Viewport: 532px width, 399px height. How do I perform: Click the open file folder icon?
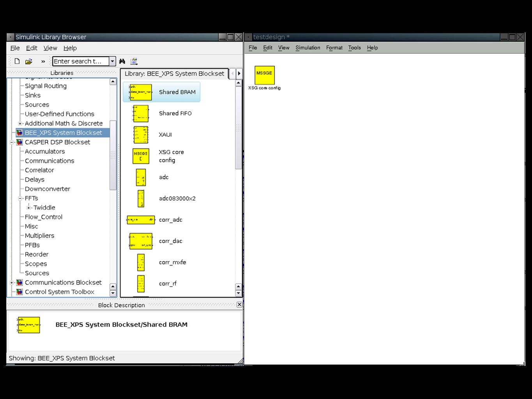[29, 61]
